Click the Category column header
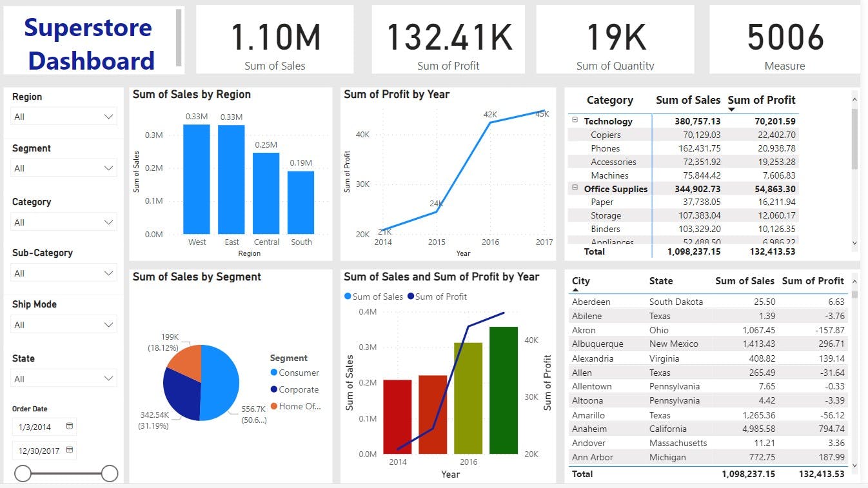Screen dimensions: 868x488 pyautogui.click(x=610, y=100)
